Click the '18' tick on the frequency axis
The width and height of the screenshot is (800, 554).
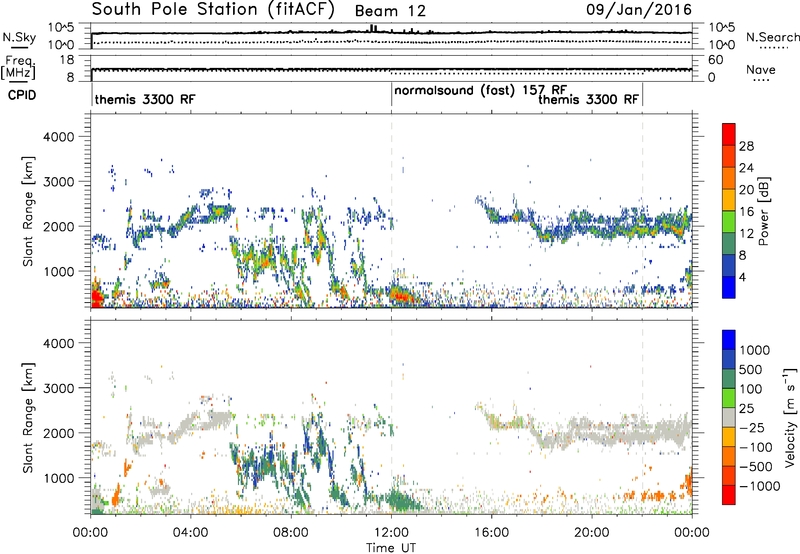tap(67, 60)
